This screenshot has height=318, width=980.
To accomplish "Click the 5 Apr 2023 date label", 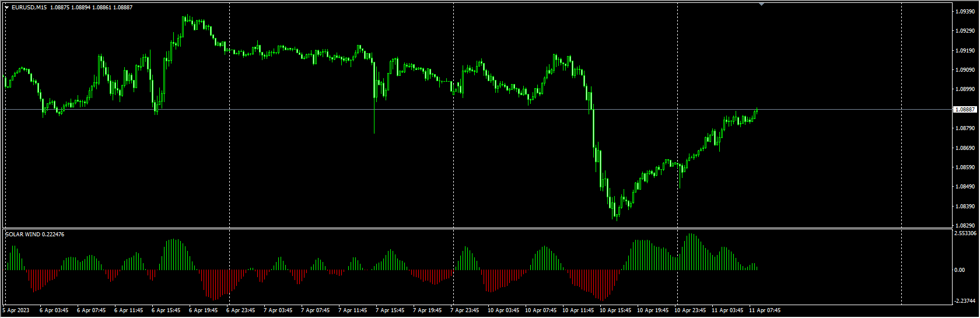I will tap(16, 310).
